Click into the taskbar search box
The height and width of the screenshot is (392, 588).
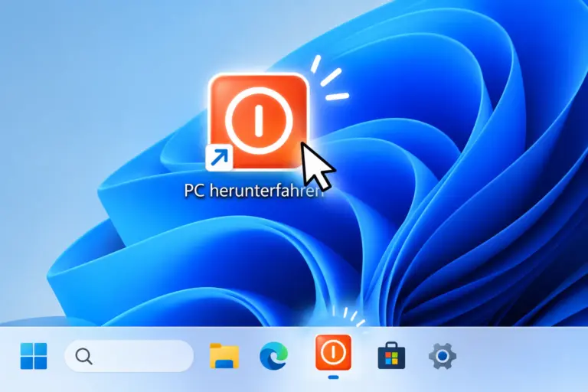129,356
